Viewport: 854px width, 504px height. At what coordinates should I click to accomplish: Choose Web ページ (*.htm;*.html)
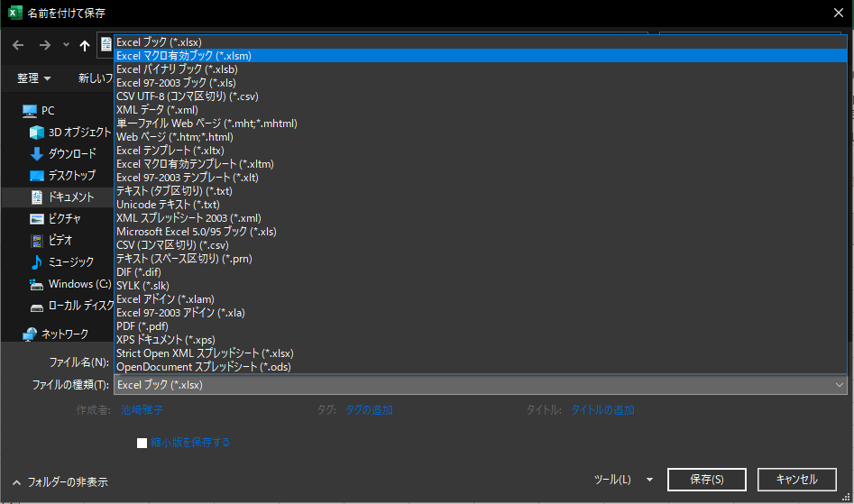[481, 137]
